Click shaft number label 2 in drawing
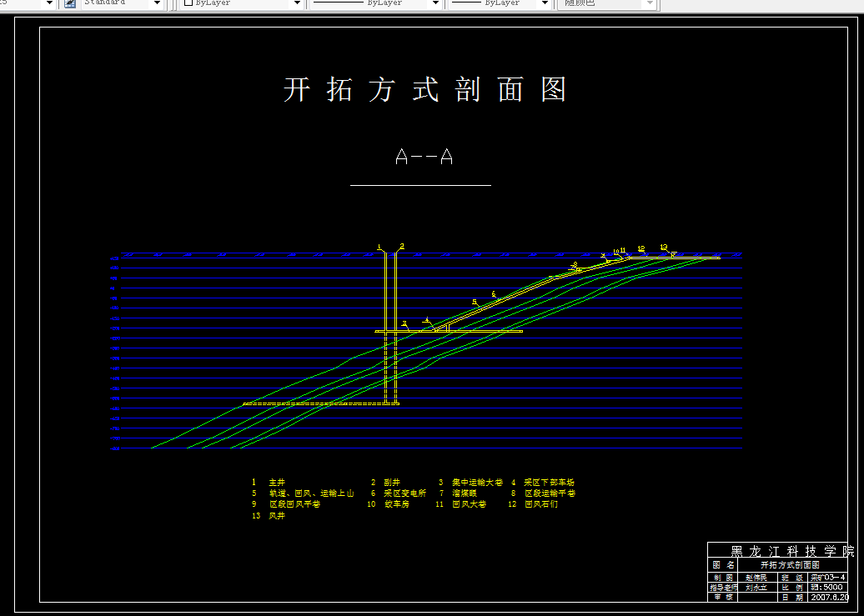 (402, 246)
